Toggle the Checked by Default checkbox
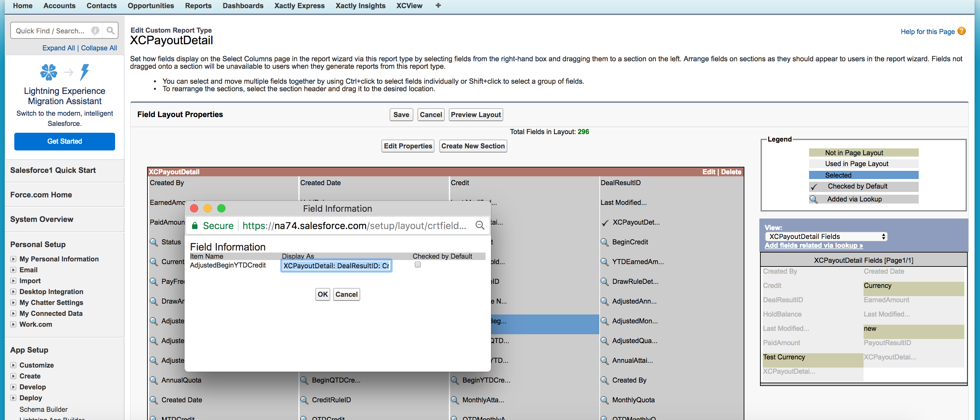 pos(418,264)
